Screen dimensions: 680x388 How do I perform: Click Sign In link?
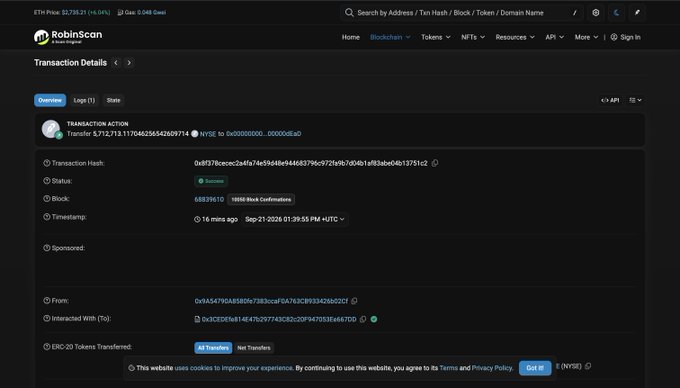[625, 37]
